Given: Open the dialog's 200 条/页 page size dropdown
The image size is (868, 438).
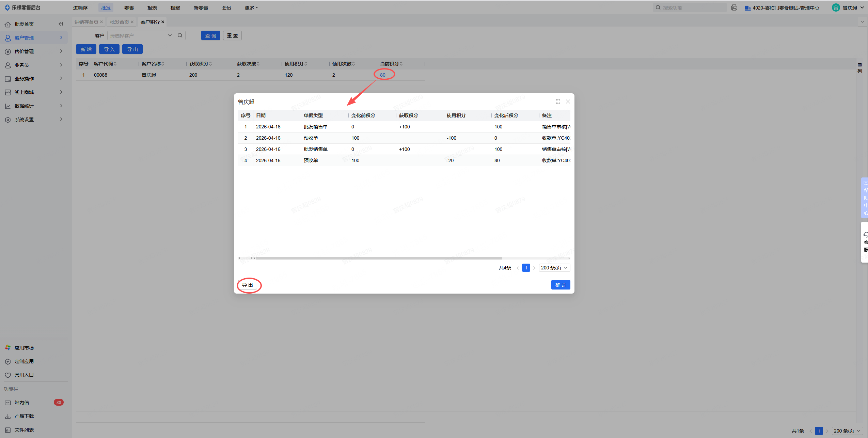Looking at the screenshot, I should 554,268.
